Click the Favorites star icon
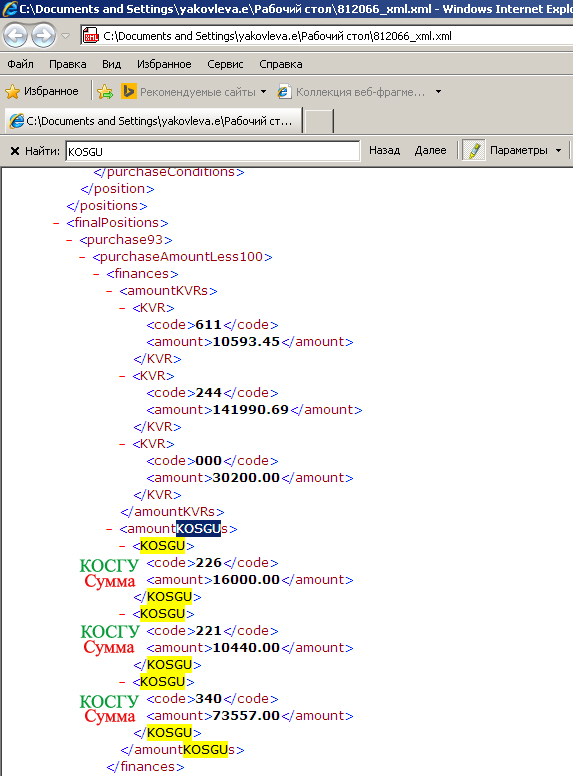Screen dimensions: 573x776 12,92
